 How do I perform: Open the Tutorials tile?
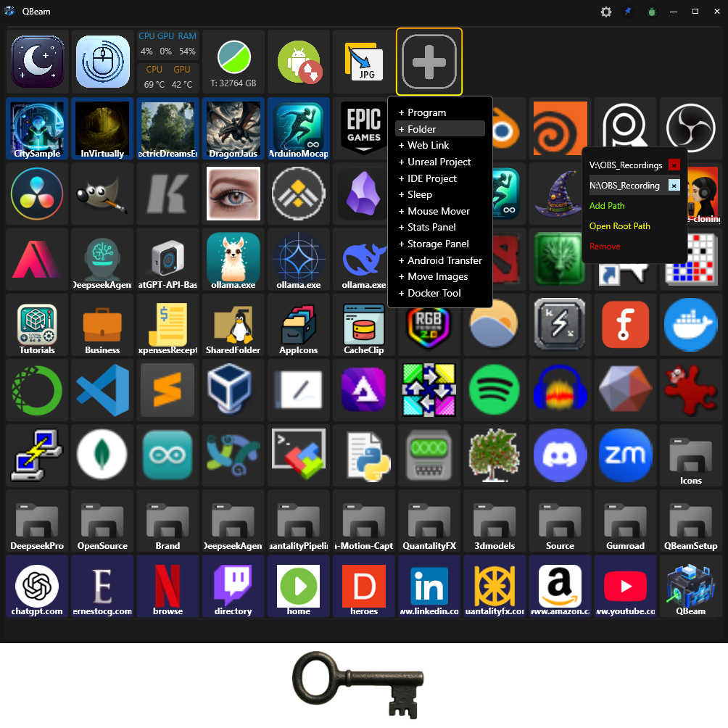(x=38, y=325)
